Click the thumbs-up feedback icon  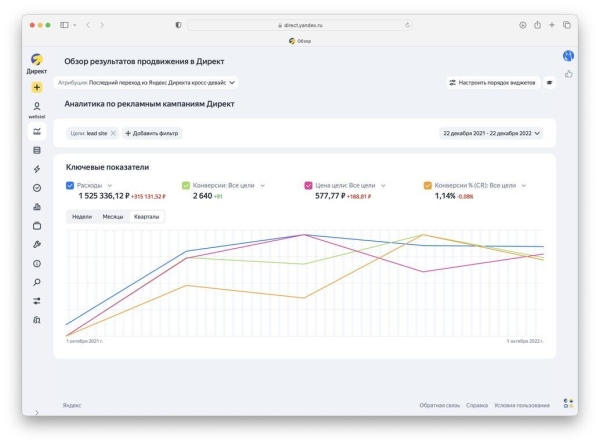[x=568, y=73]
